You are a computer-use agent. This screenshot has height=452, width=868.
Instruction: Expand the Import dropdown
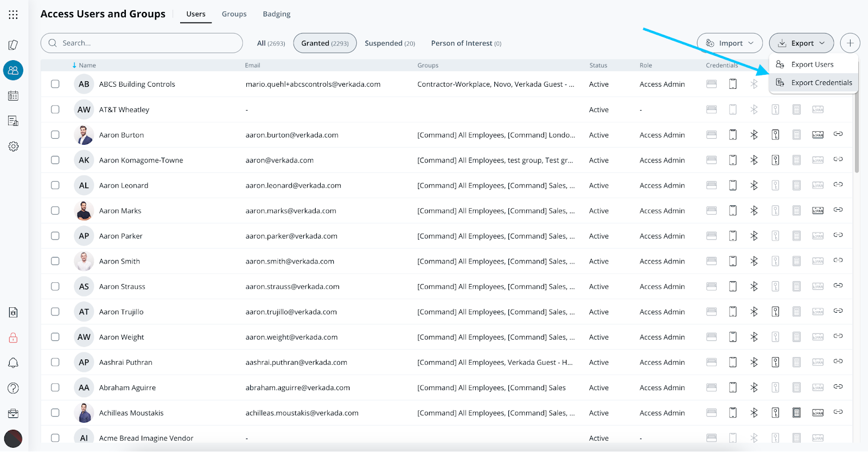(729, 43)
